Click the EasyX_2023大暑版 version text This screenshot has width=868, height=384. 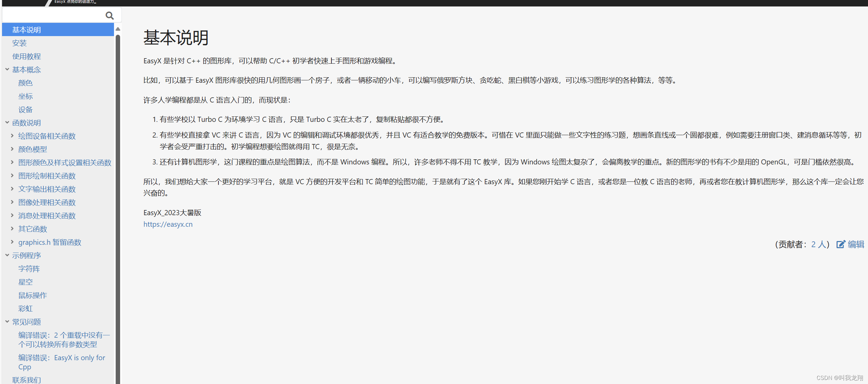[173, 212]
